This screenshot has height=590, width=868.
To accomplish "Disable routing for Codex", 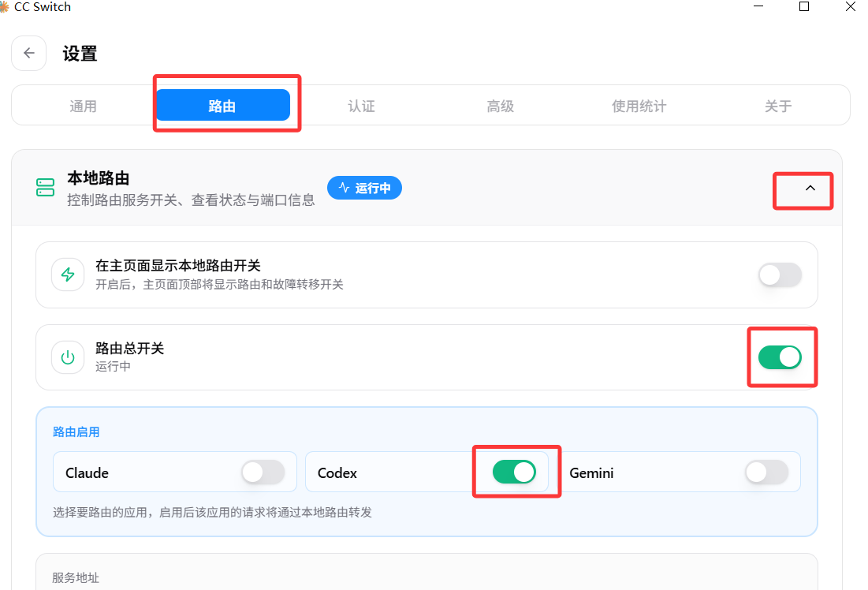I will [514, 472].
